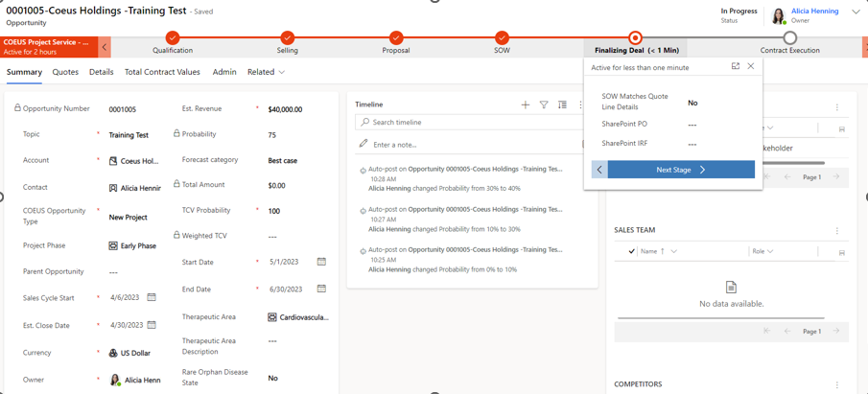Open the Admin tab

click(x=224, y=72)
